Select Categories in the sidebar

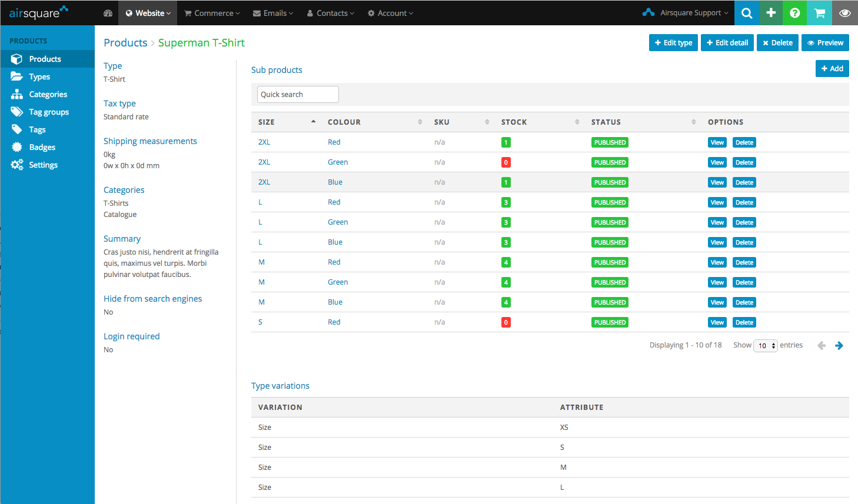click(x=48, y=94)
